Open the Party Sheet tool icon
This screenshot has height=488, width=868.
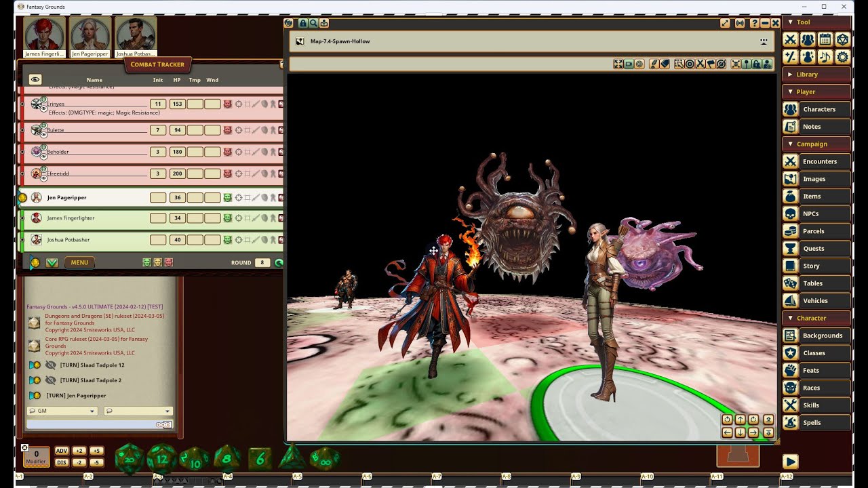click(x=808, y=39)
